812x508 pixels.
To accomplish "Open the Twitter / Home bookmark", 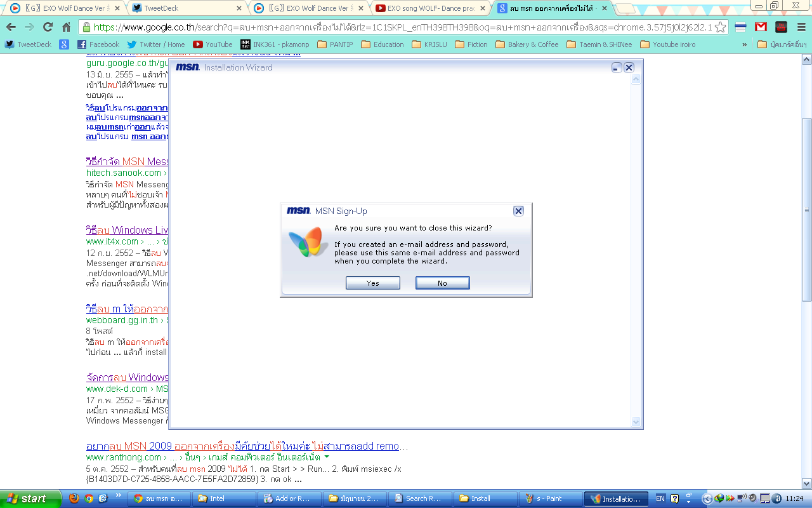I will [156, 44].
